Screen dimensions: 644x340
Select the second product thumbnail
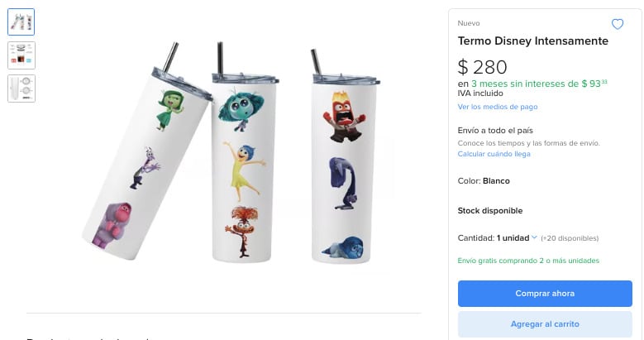(21, 55)
